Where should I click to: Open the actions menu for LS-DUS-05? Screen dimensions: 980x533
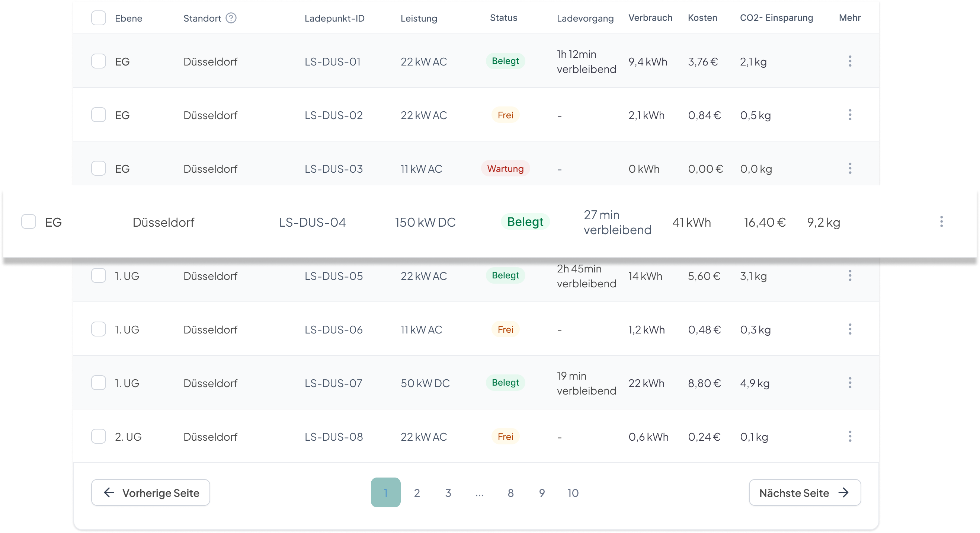849,275
